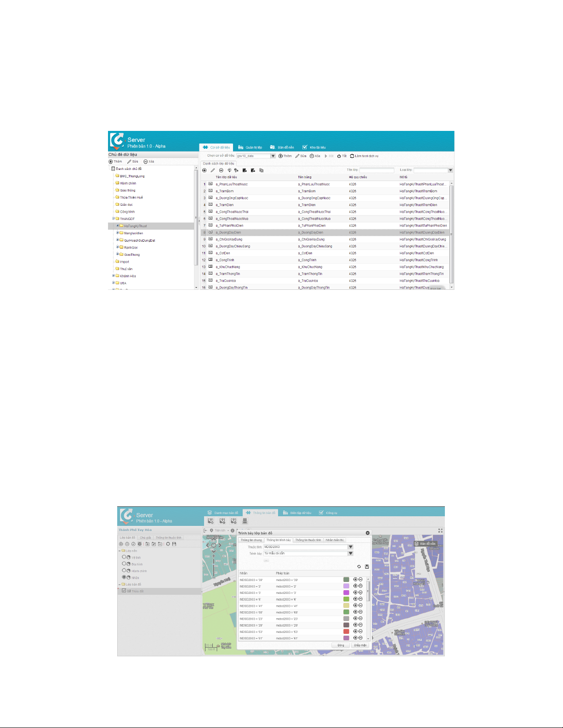Expand the RanhGioi folder
The image size is (563, 728).
118,247
